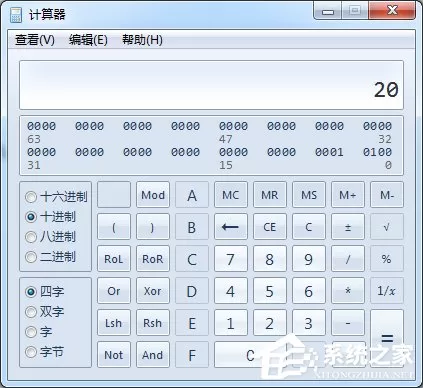The image size is (423, 388).
Task: Click the MC memory clear button
Action: (231, 195)
